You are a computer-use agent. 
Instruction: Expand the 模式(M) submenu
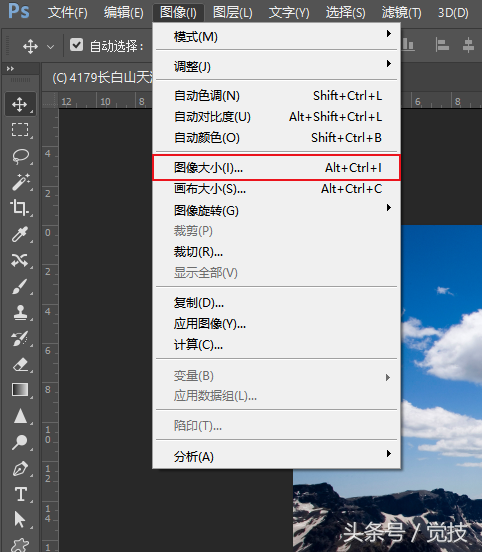click(x=276, y=37)
